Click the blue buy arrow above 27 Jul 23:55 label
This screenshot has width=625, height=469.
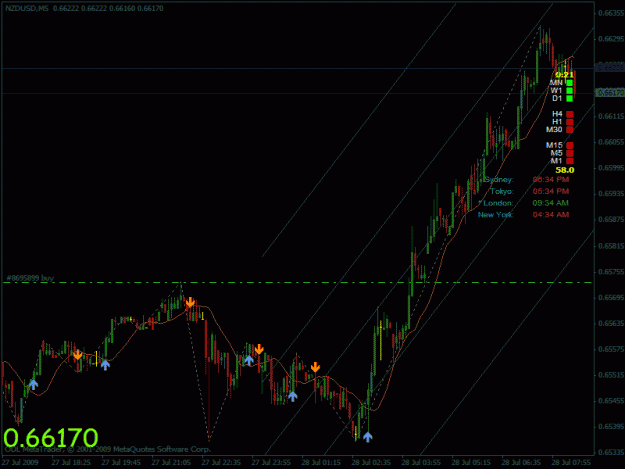[249, 361]
